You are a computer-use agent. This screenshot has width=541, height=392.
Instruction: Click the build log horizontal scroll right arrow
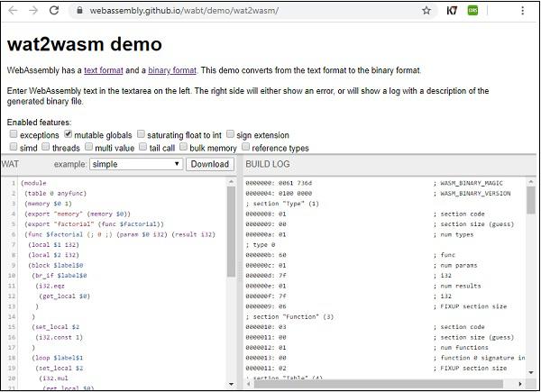click(x=520, y=384)
